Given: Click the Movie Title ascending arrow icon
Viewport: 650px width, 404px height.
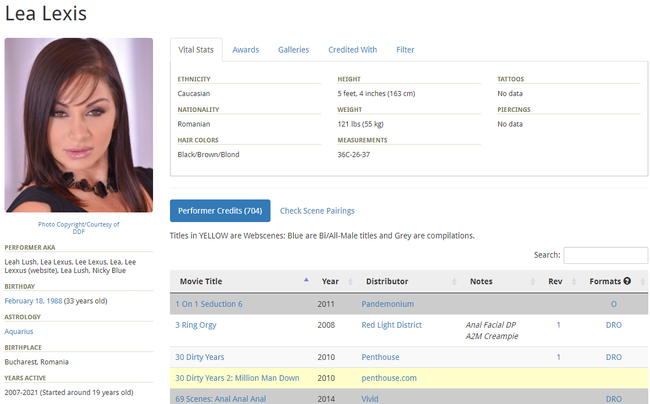Looking at the screenshot, I should click(306, 280).
